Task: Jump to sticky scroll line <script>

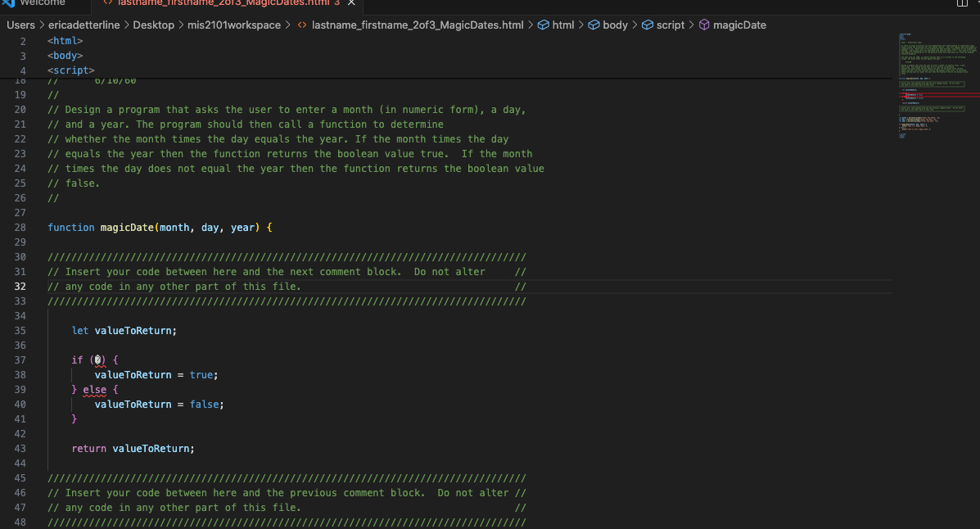Action: pos(70,70)
